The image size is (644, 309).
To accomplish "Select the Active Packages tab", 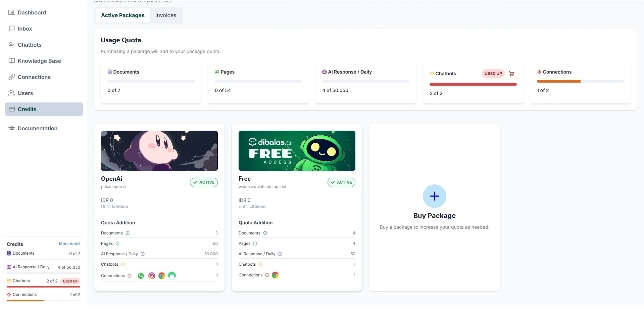I will (x=122, y=15).
